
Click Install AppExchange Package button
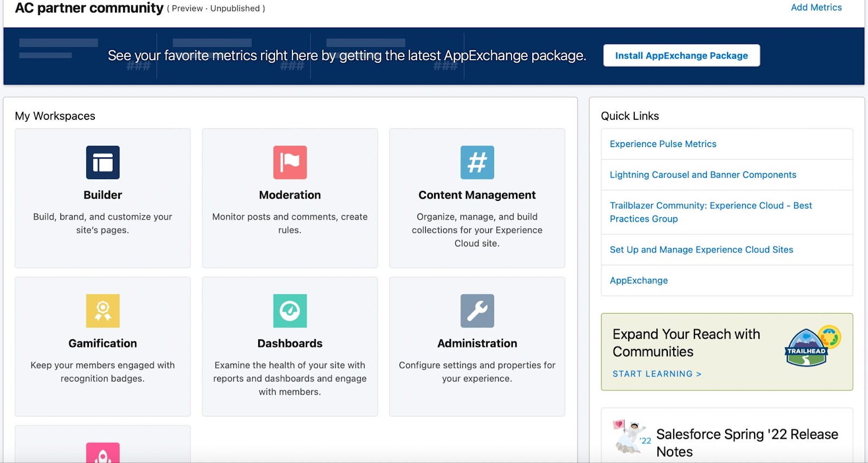tap(681, 55)
